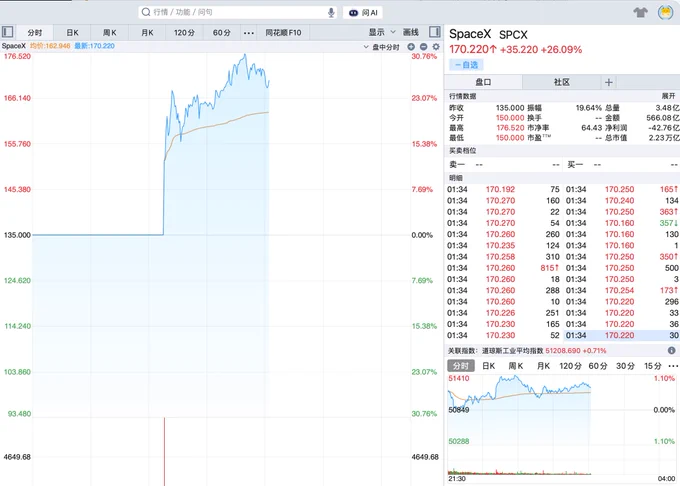Click 市净率 value 64.43
680x486 pixels.
pyautogui.click(x=592, y=128)
